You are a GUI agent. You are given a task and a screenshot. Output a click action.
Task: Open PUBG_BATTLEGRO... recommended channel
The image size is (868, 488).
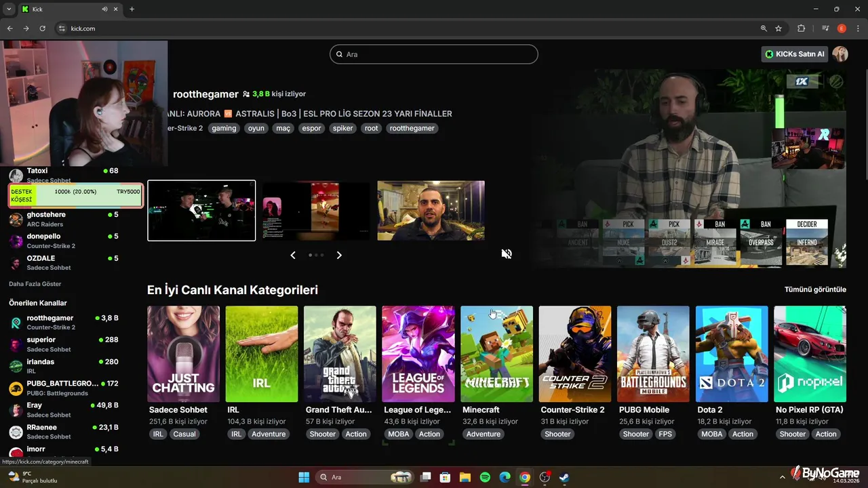pos(64,388)
